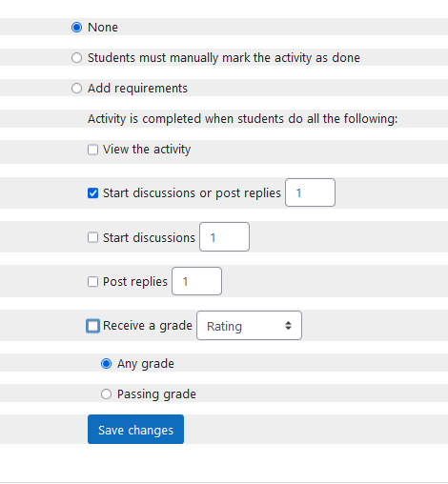Click the 'View the activity' label text

pos(147,150)
